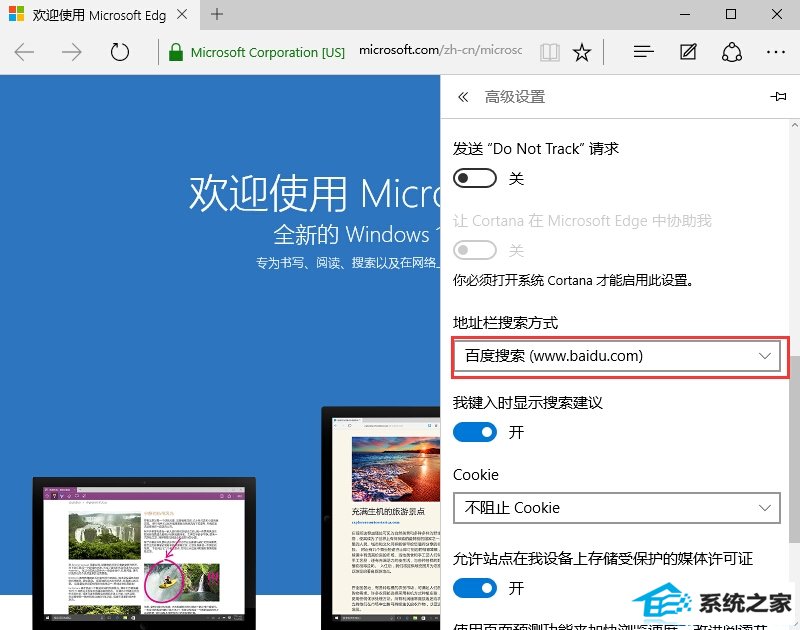Click the 地址栏搜索方式 label
This screenshot has width=800, height=630.
pos(506,323)
